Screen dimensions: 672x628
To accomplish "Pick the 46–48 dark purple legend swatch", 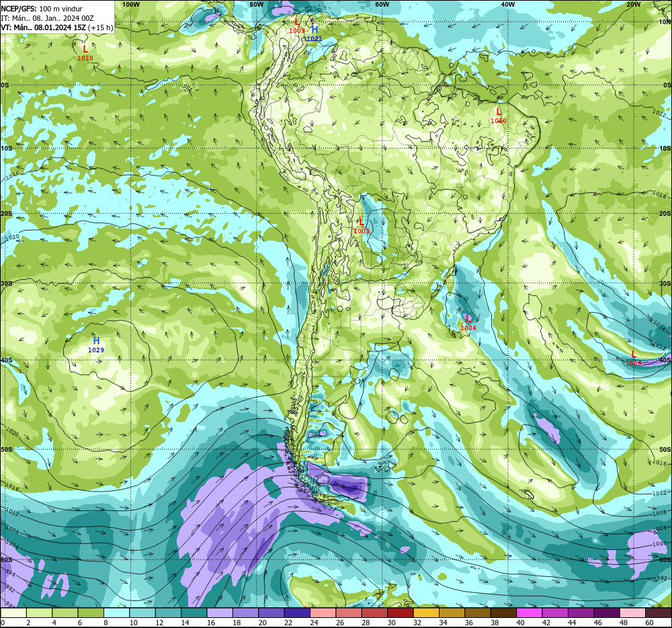I will (607, 613).
